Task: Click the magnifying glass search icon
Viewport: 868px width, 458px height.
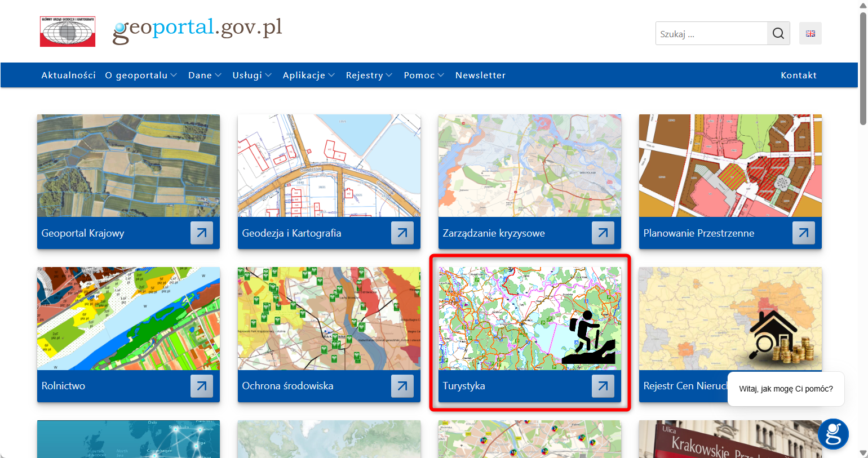Action: [778, 33]
